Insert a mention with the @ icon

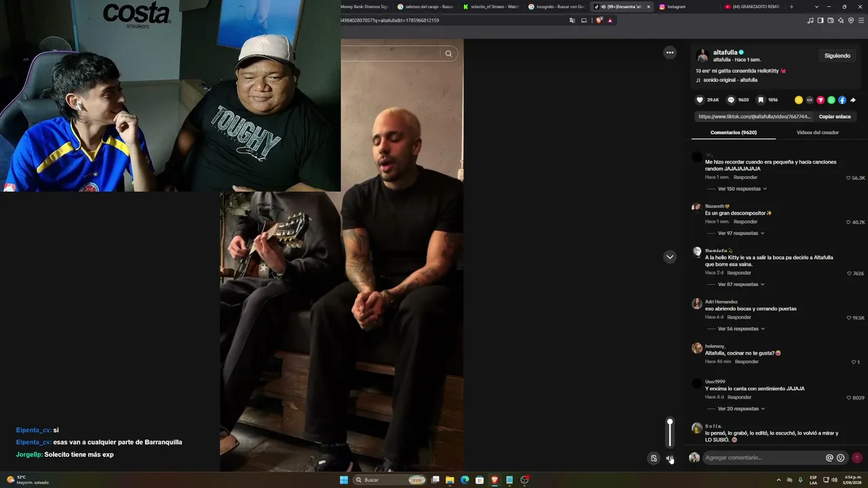click(x=829, y=457)
